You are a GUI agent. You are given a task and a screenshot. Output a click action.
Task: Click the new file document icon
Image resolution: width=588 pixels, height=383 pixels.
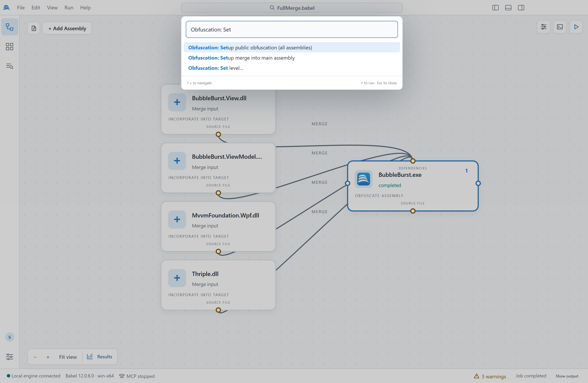(x=34, y=28)
